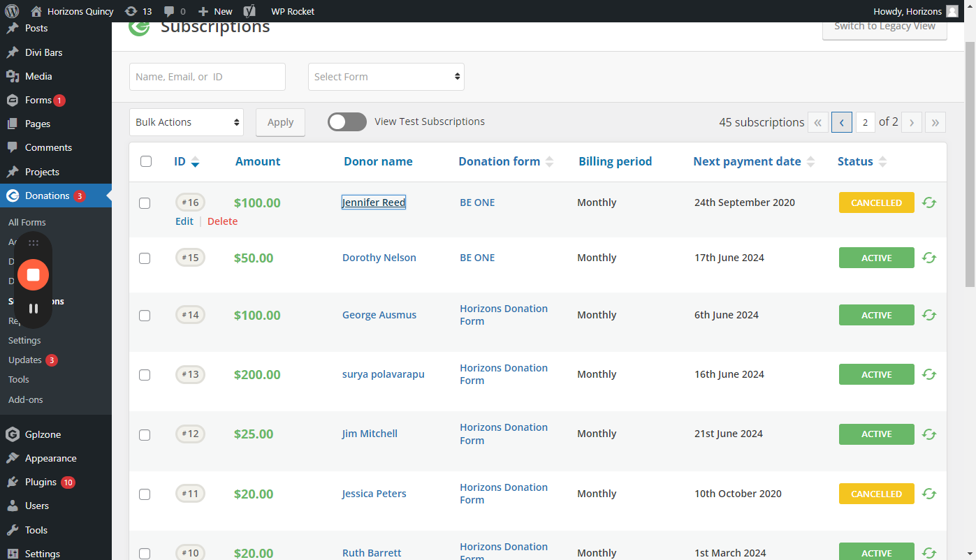Check the box for subscription #12

coord(145,434)
